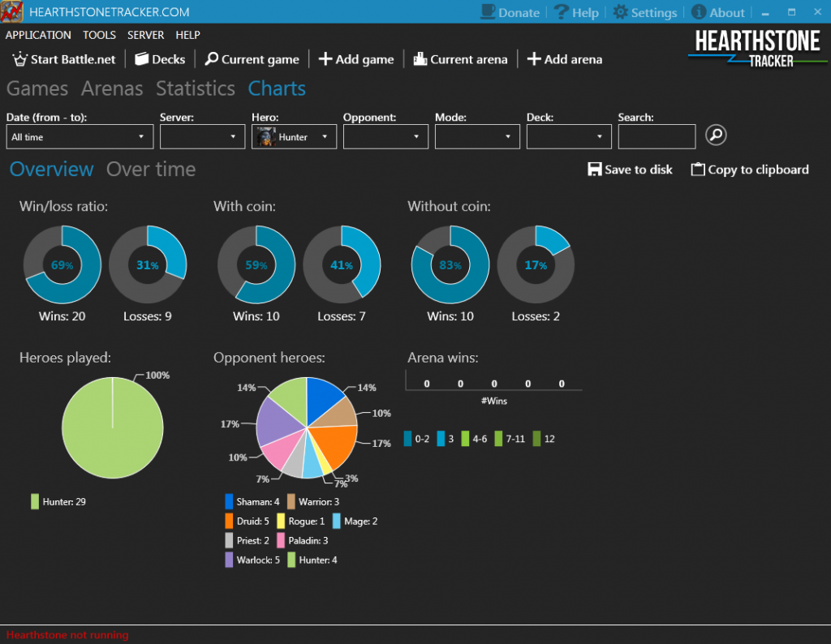831x644 pixels.
Task: Click the '#Wins' axis label
Action: click(x=494, y=401)
